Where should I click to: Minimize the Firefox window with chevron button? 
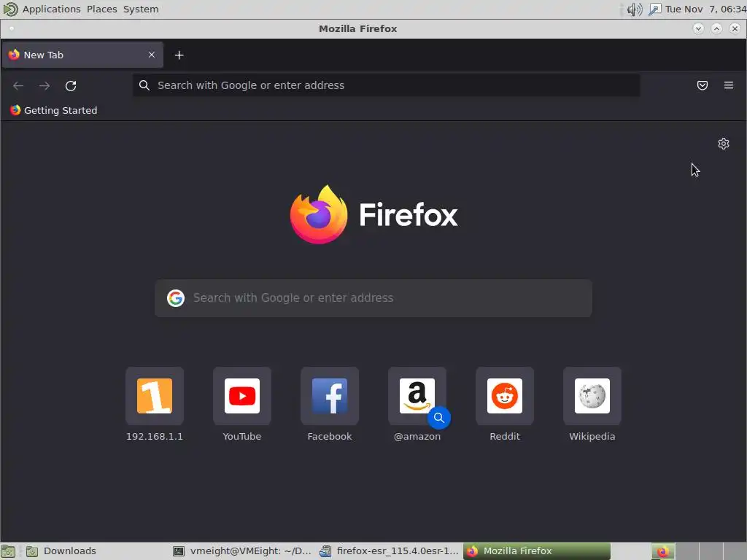pos(698,28)
